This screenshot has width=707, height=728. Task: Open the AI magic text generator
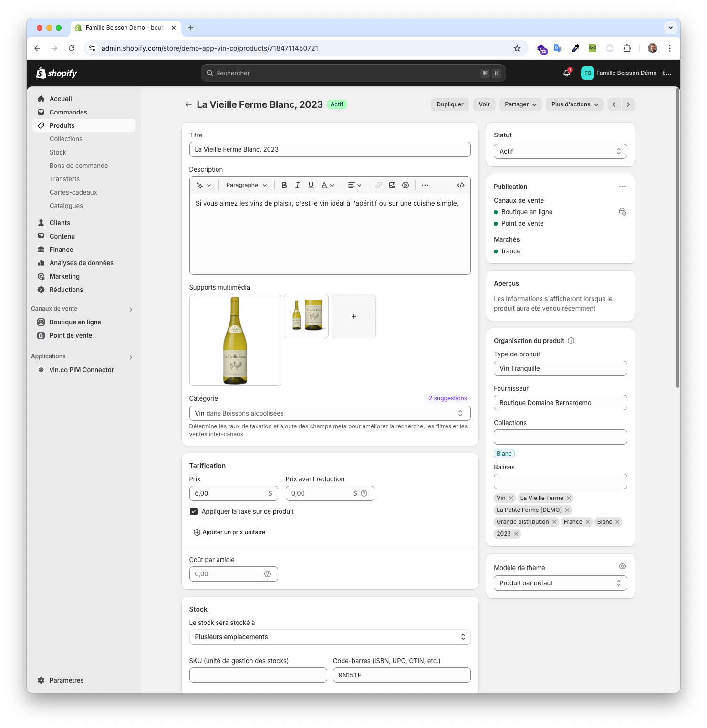pyautogui.click(x=204, y=185)
